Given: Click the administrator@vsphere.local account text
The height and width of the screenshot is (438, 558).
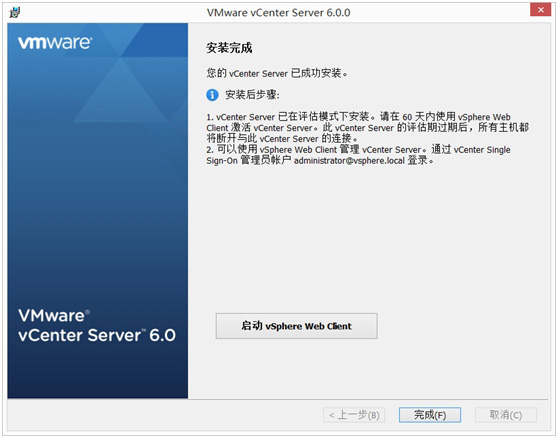Looking at the screenshot, I should [349, 161].
